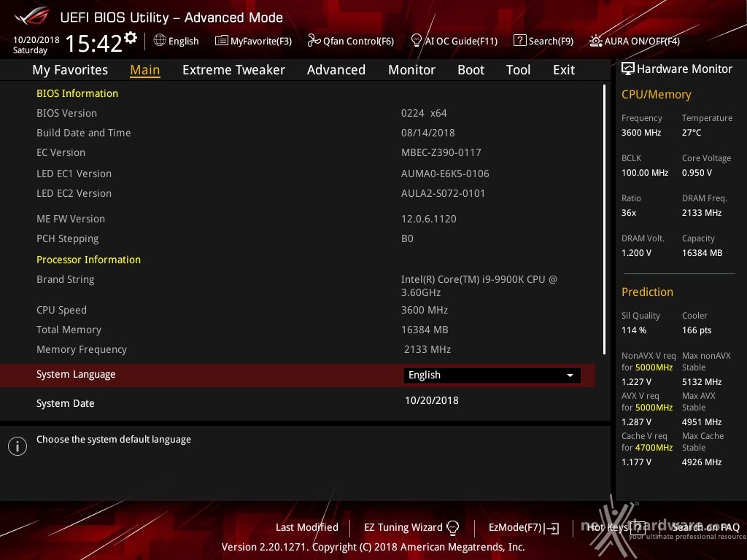Image resolution: width=747 pixels, height=560 pixels.
Task: Click the settings gear next to clock
Action: pos(131,38)
